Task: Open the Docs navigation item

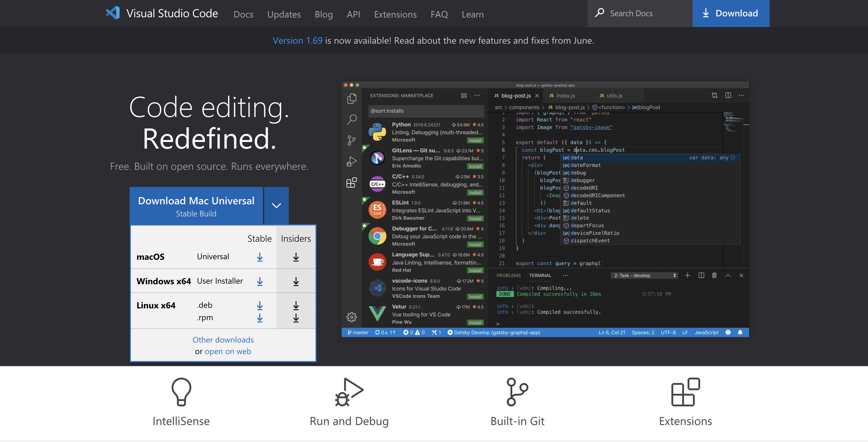Action: (x=243, y=14)
